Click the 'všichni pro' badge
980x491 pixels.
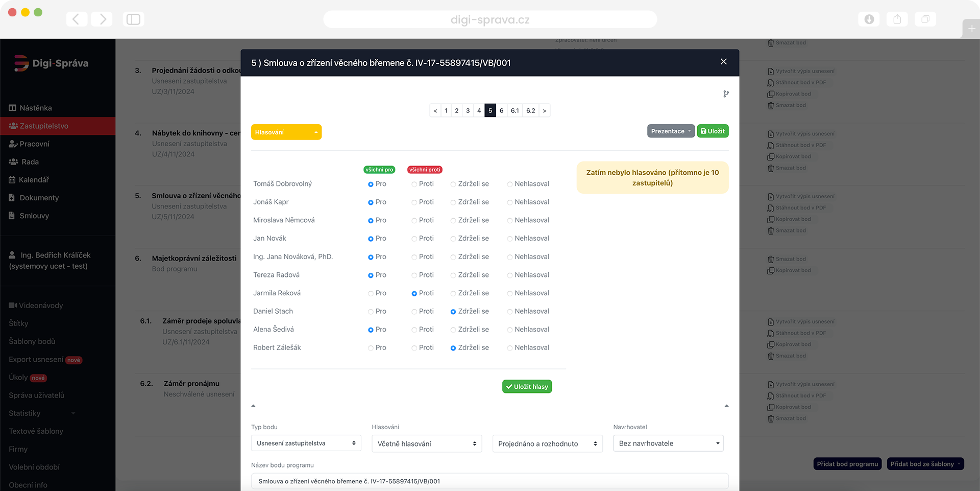coord(379,170)
